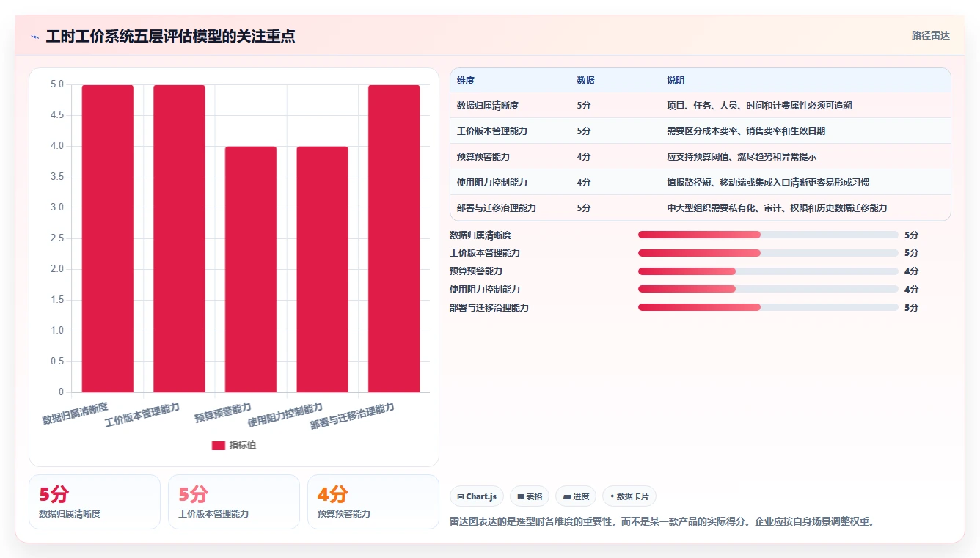Click the 预算预警能力 chart bar
Screen dimensions: 980x558
coord(251,269)
